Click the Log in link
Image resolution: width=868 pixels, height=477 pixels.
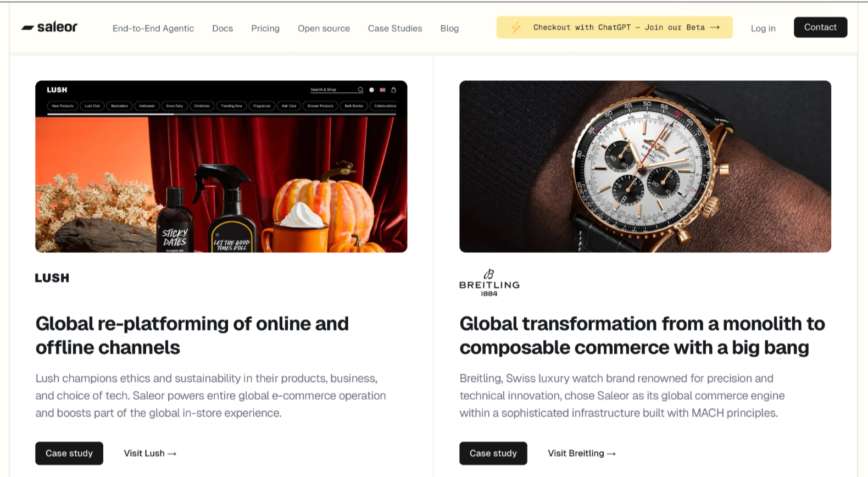point(763,28)
